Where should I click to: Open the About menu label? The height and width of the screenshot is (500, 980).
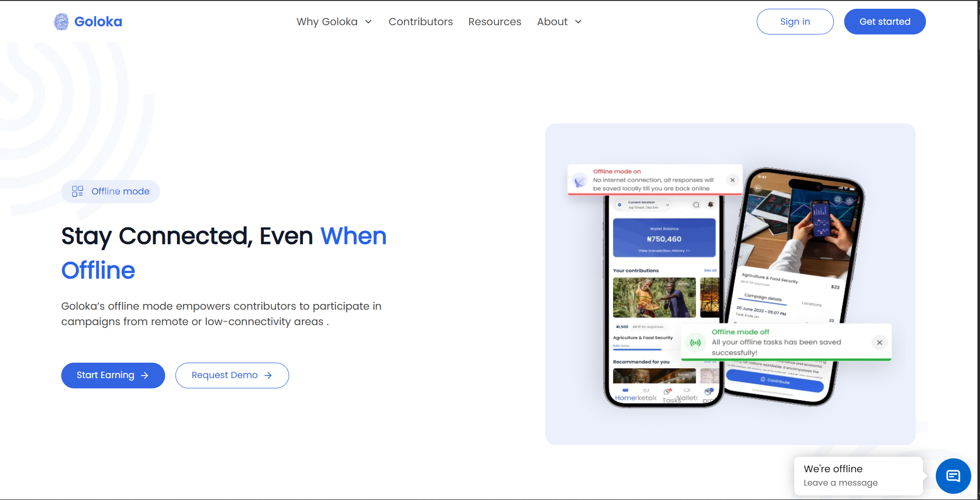click(x=553, y=22)
